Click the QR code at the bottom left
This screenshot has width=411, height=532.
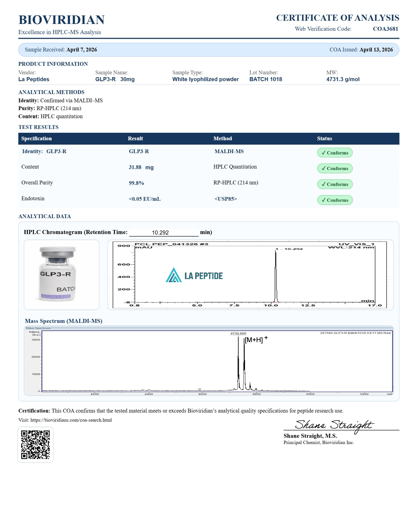[x=35, y=444]
